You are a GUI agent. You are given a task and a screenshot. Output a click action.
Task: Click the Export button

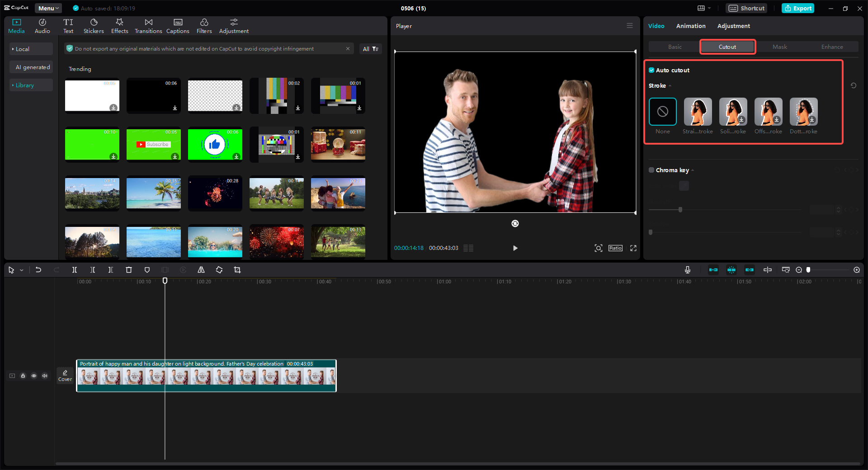click(x=798, y=8)
